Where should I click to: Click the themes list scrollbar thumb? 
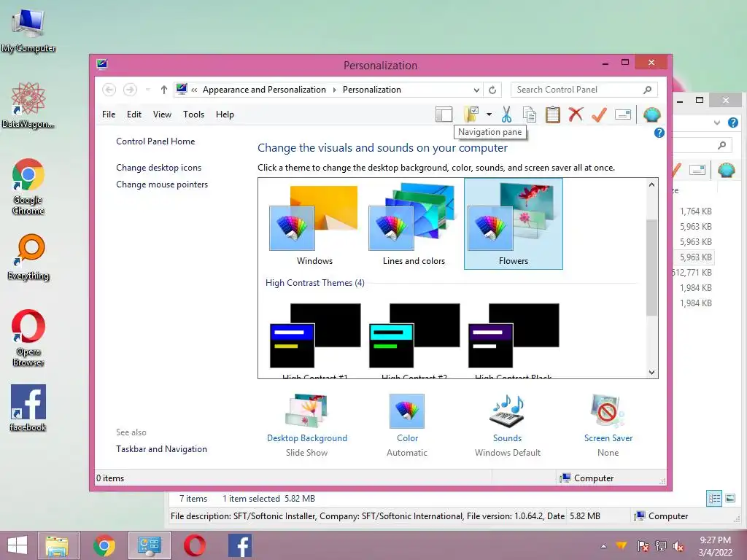pos(651,267)
